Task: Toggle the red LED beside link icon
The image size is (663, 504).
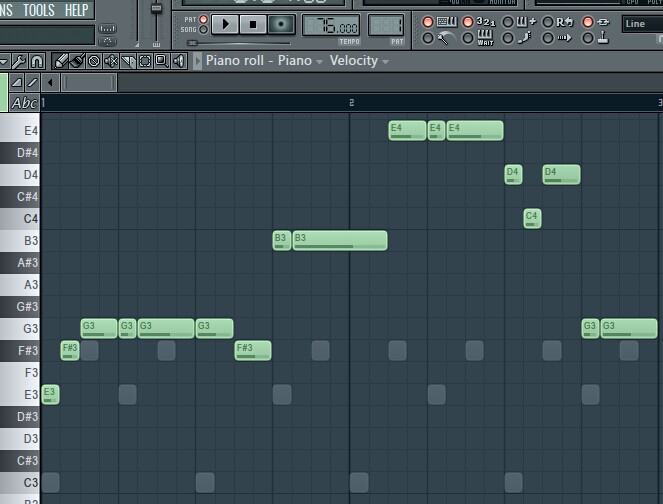Action: (x=588, y=22)
